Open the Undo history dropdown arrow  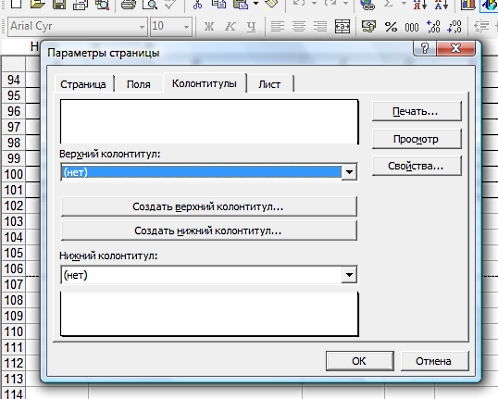coord(314,3)
